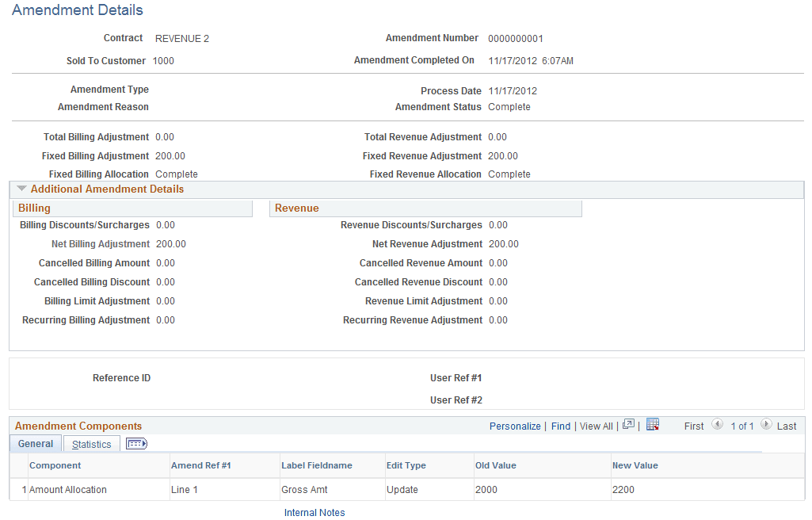Sort grid by Edit Type column

click(409, 465)
